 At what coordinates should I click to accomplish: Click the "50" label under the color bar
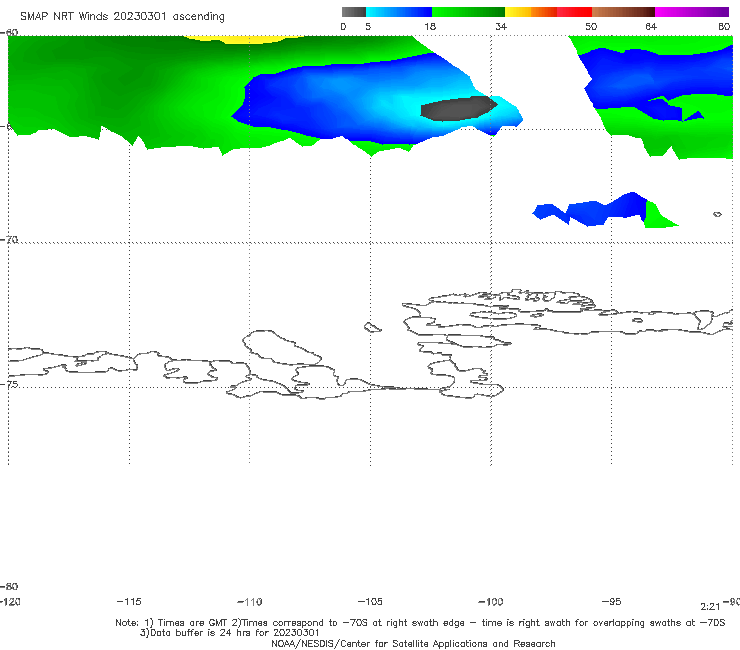591,27
